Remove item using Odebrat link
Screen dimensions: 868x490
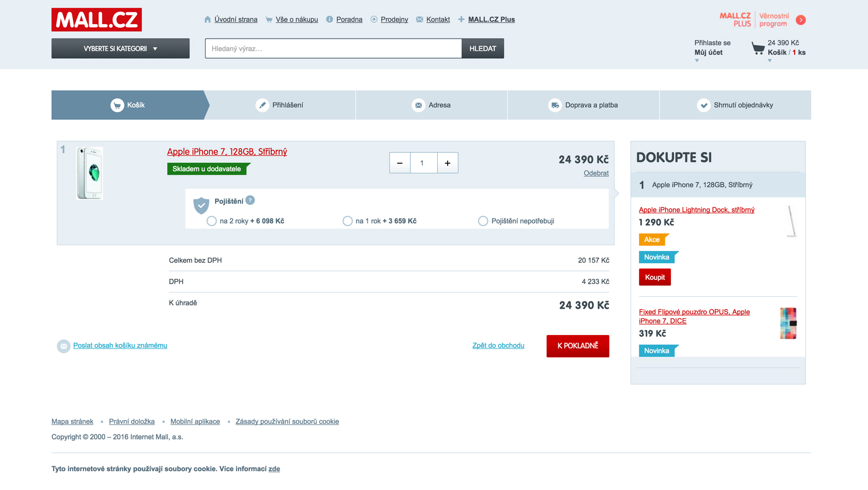tap(596, 173)
